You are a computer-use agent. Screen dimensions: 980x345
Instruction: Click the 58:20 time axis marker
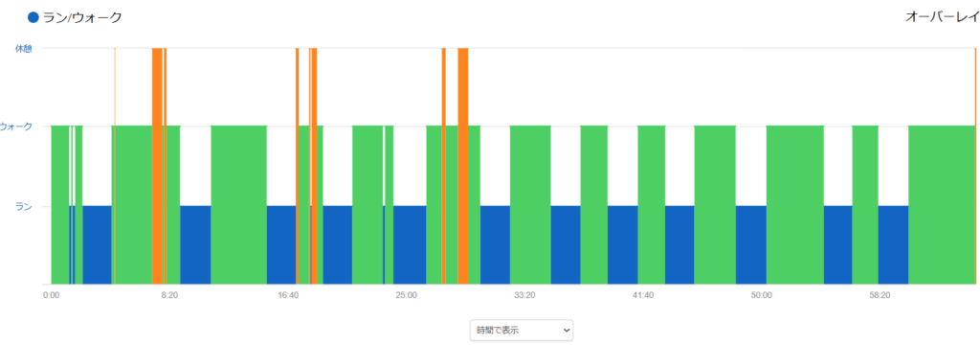[880, 294]
